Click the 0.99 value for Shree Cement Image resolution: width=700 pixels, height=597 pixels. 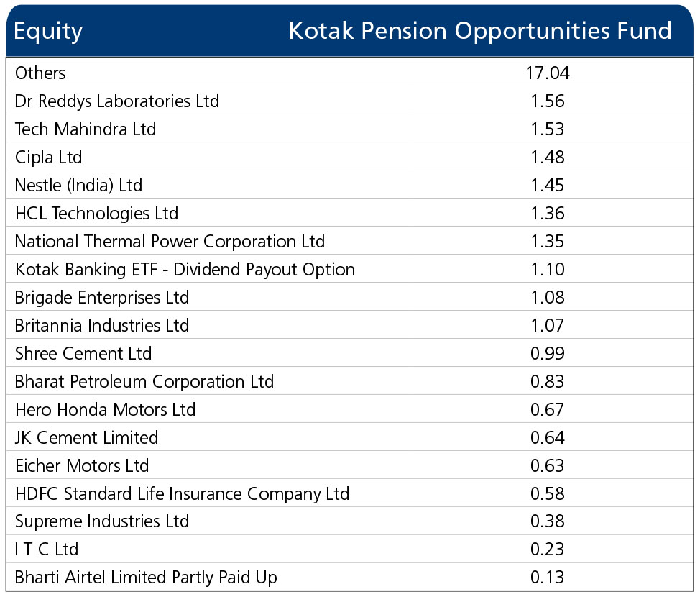pos(548,353)
